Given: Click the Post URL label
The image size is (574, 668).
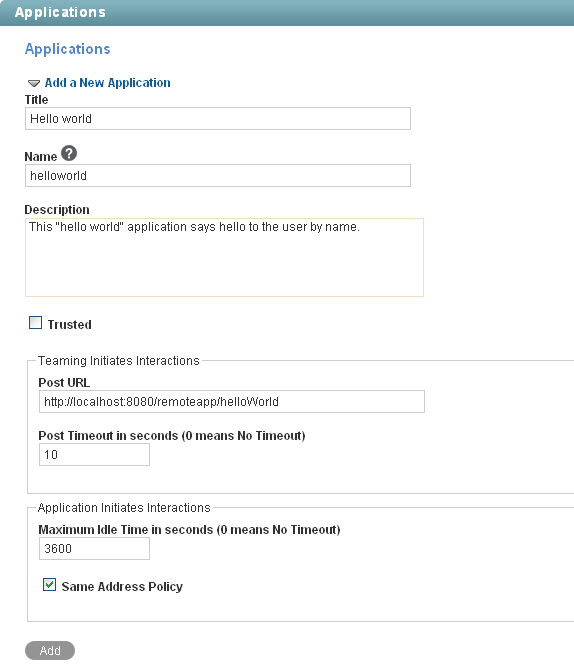Looking at the screenshot, I should point(64,383).
